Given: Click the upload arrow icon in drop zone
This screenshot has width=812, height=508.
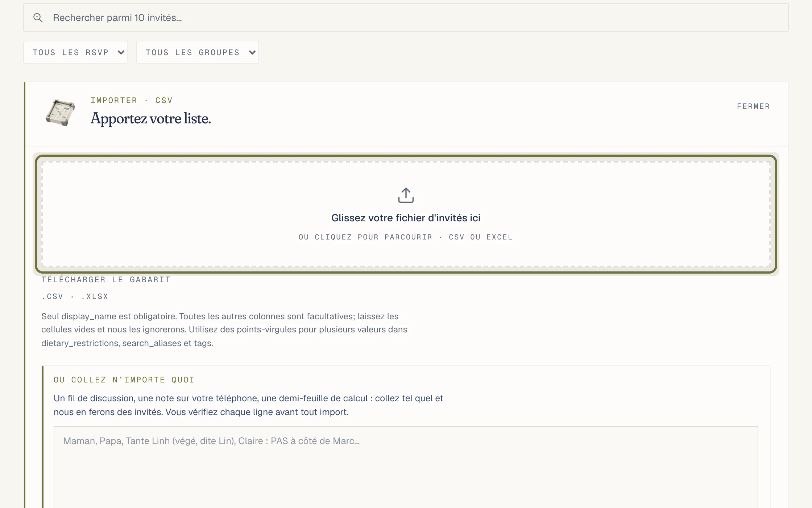Looking at the screenshot, I should (406, 195).
